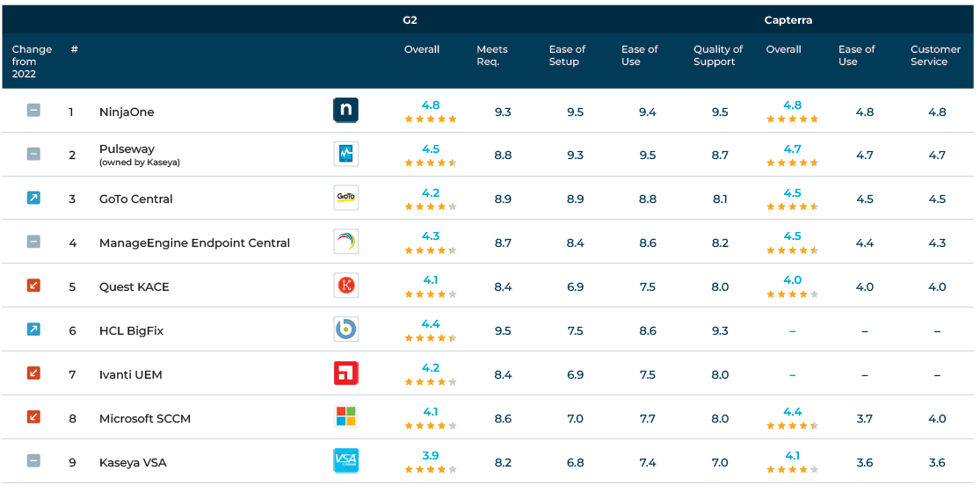
Task: Select ManageEngine Endpoint Central name
Action: (194, 242)
